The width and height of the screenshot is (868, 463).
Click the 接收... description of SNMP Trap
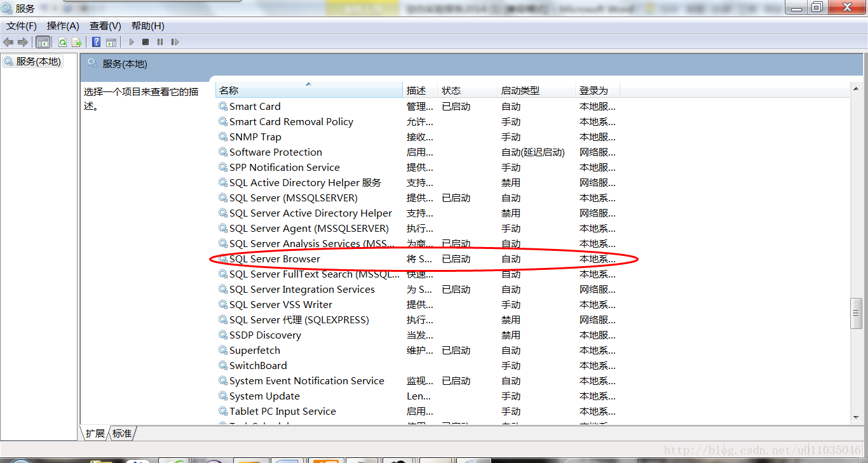click(x=420, y=137)
